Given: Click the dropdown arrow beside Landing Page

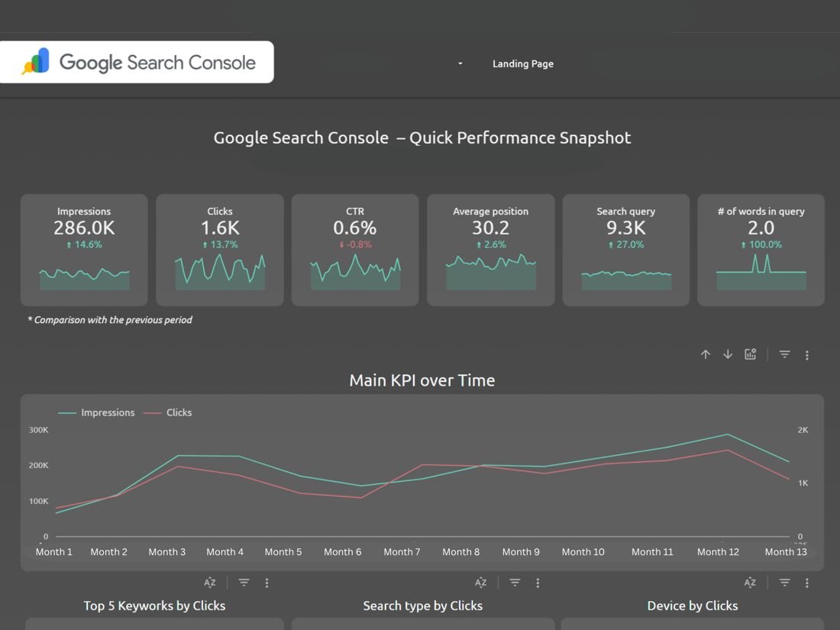Looking at the screenshot, I should [x=460, y=63].
